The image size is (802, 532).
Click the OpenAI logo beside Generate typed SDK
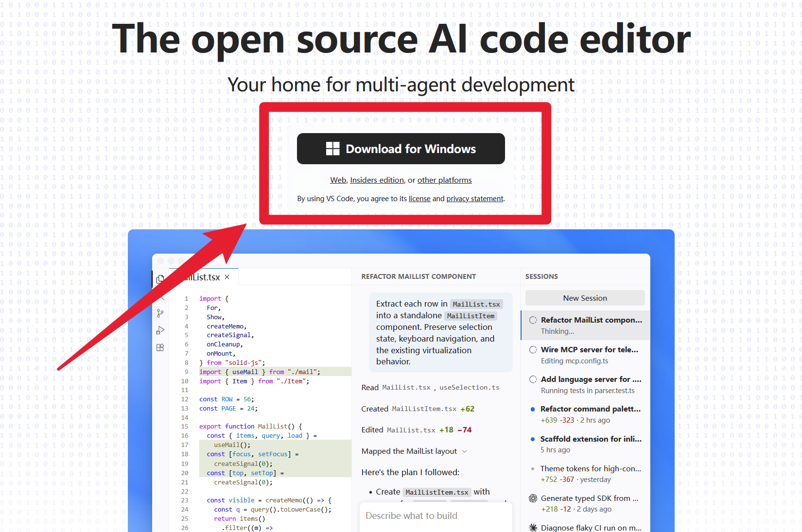tap(533, 498)
